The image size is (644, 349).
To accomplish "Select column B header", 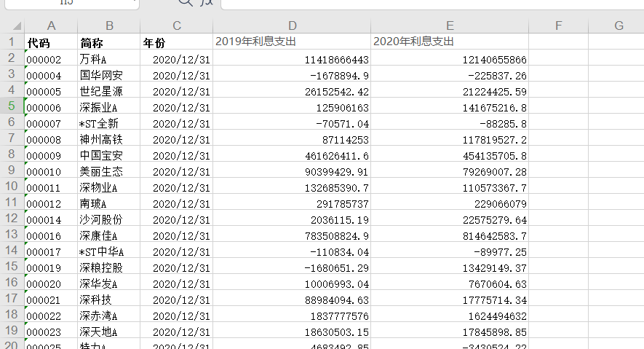I will click(109, 26).
